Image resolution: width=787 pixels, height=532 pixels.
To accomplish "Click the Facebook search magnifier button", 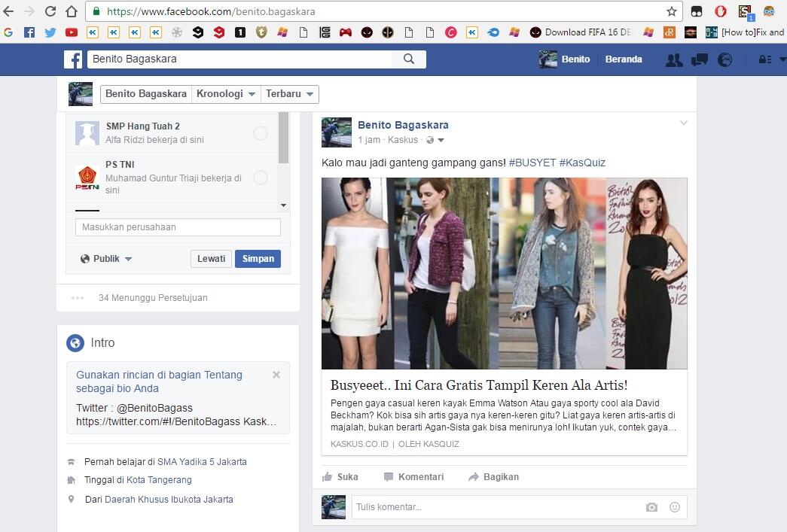I will [409, 59].
